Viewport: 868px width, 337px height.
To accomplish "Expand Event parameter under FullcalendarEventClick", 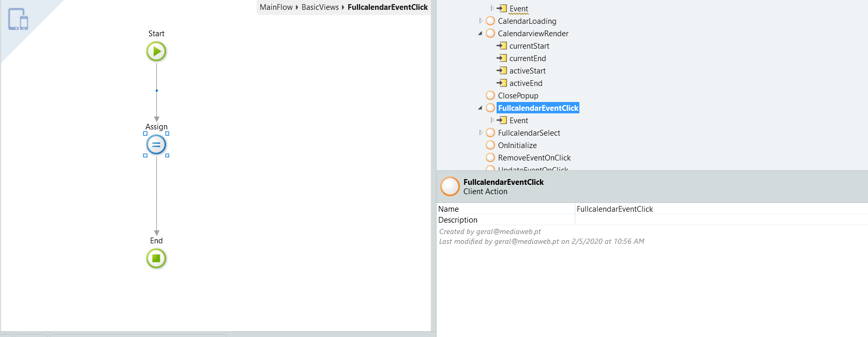I will click(492, 121).
